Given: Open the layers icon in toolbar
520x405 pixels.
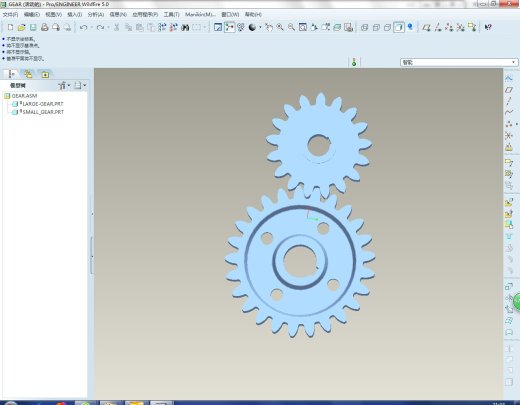Looking at the screenshot, I should 337,27.
